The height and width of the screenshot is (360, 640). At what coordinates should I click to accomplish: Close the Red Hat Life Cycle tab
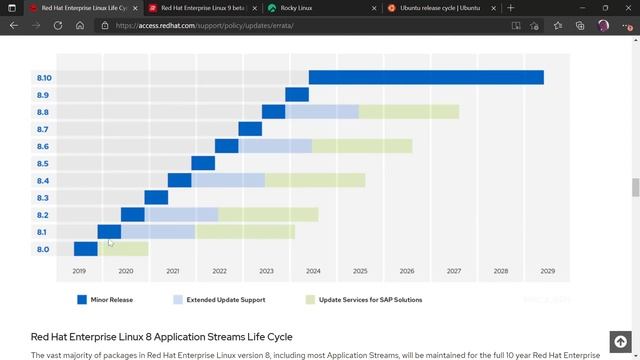pyautogui.click(x=135, y=8)
